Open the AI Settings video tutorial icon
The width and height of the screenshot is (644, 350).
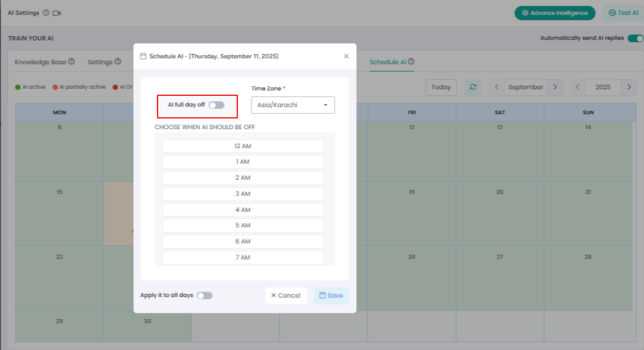[56, 13]
